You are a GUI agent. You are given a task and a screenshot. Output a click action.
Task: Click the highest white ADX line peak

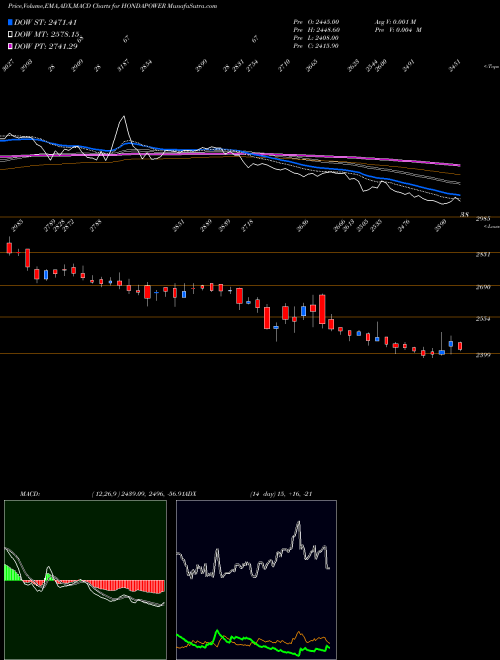[299, 523]
